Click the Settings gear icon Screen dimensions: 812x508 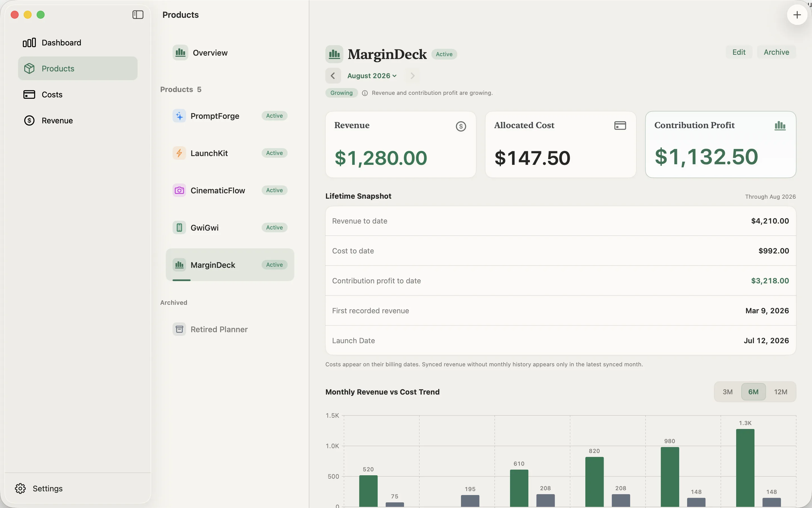(x=20, y=489)
